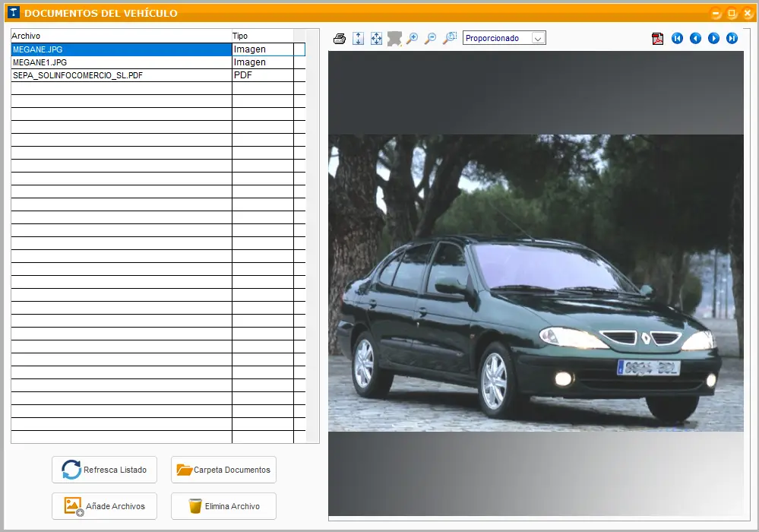Image resolution: width=759 pixels, height=532 pixels.
Task: Zoom out with the minus magnifier
Action: coord(430,39)
